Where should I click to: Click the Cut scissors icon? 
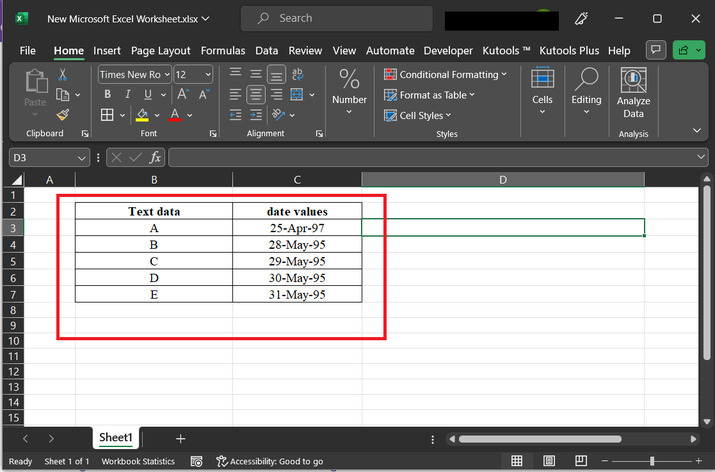coord(63,75)
